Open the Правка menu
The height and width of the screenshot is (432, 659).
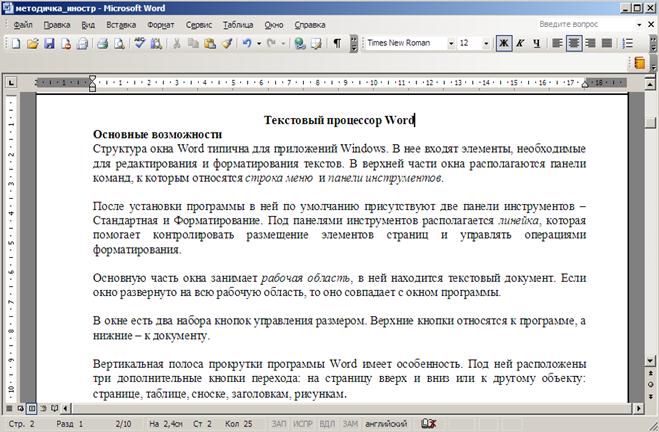coord(57,25)
